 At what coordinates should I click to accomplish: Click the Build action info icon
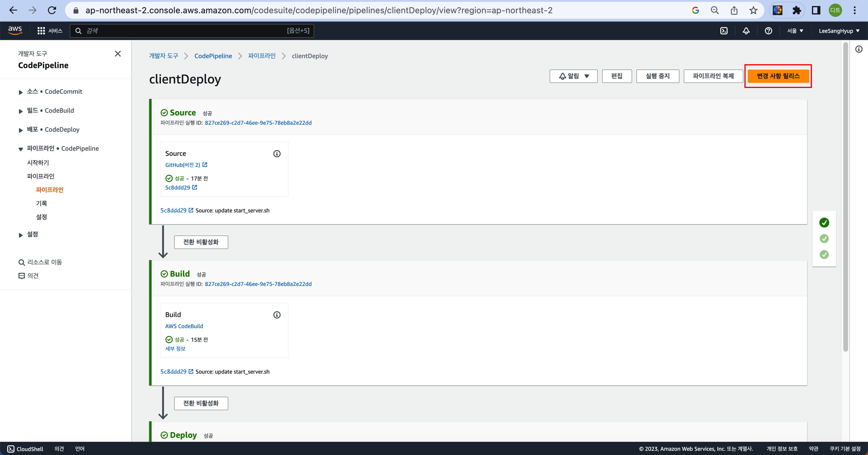pos(277,315)
